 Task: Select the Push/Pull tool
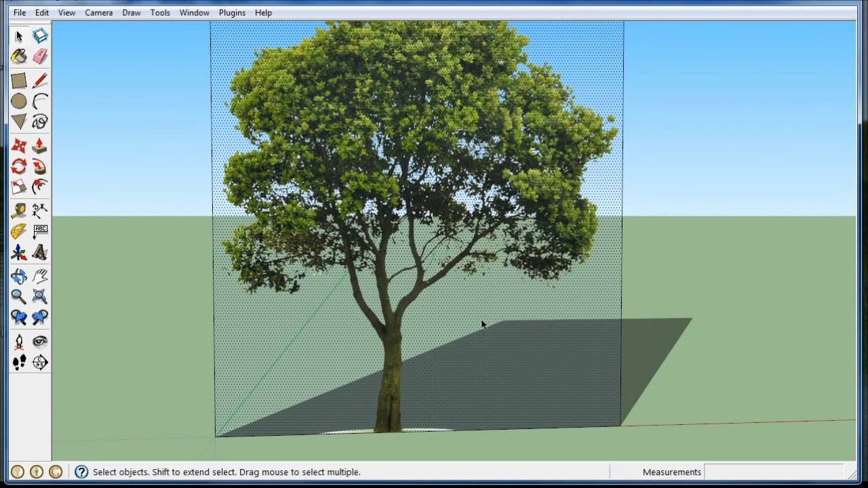click(x=40, y=146)
